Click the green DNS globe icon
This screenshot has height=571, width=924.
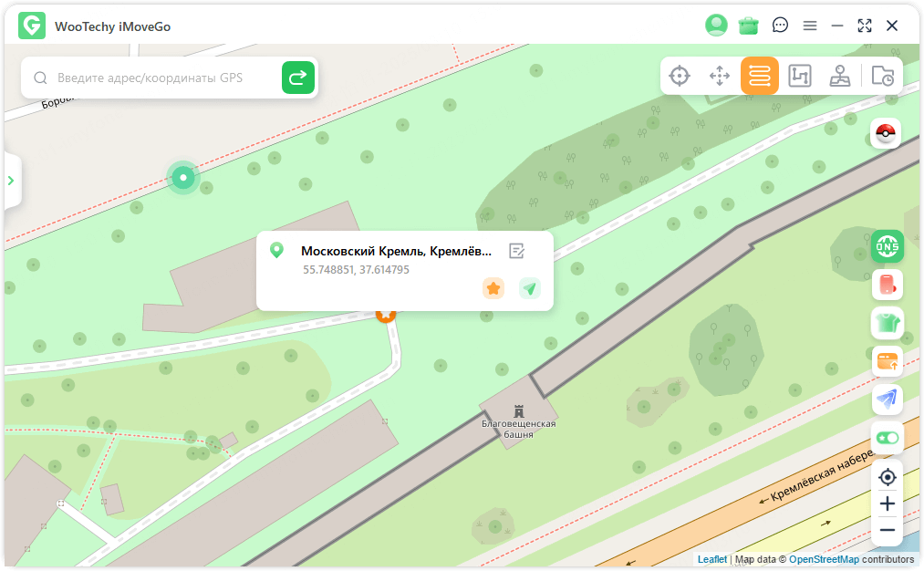(887, 245)
